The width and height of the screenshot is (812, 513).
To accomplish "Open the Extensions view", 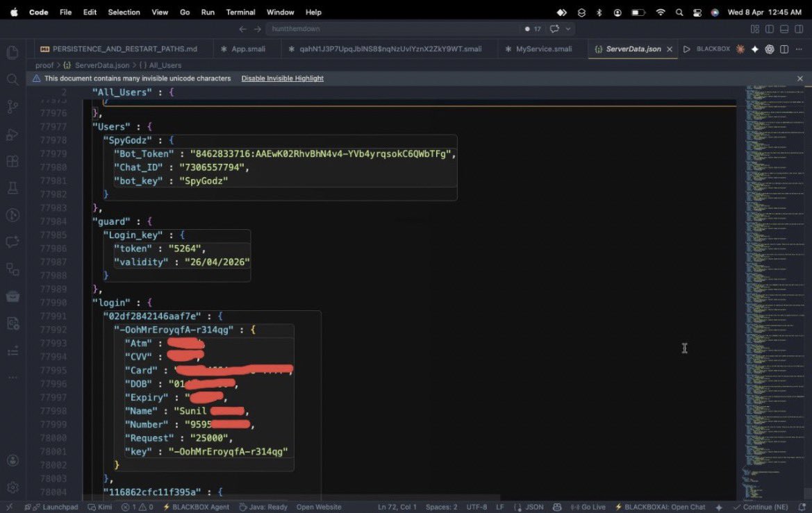I will click(13, 161).
